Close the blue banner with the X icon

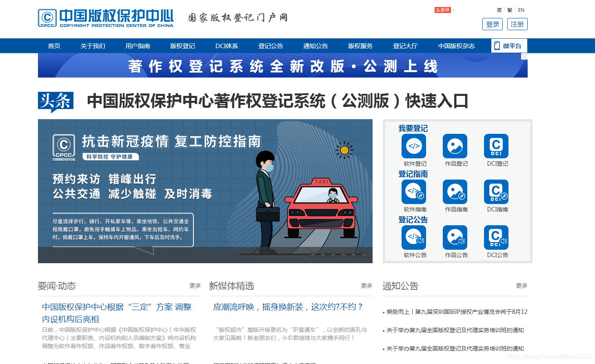524,56
